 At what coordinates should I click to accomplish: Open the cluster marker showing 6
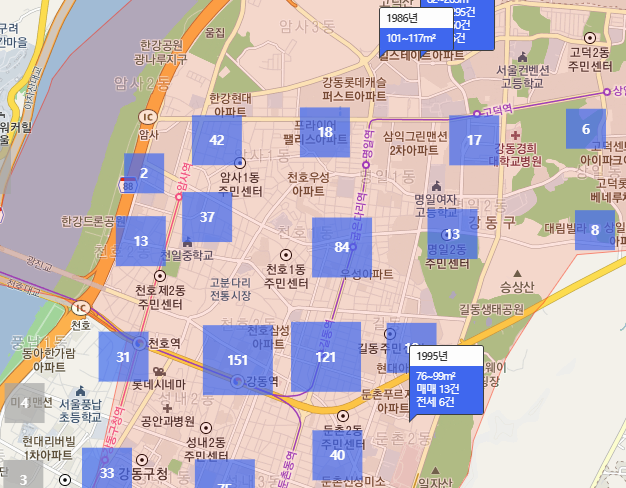(586, 129)
